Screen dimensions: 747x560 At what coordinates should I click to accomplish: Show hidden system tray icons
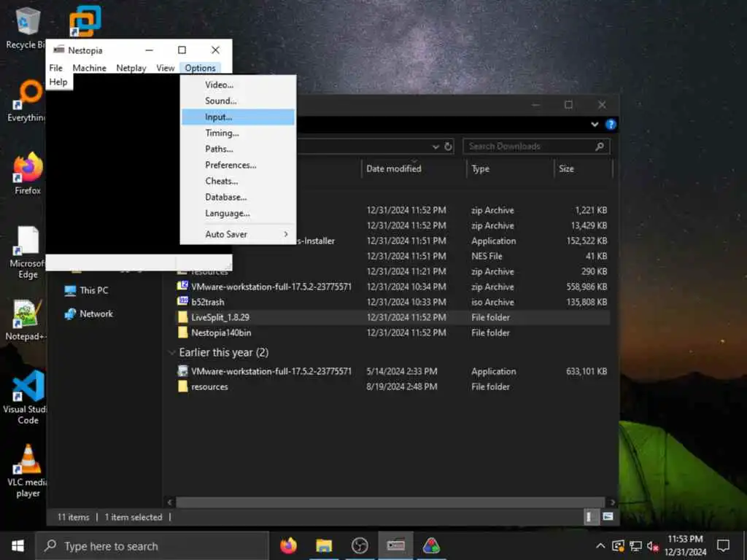[x=601, y=545]
